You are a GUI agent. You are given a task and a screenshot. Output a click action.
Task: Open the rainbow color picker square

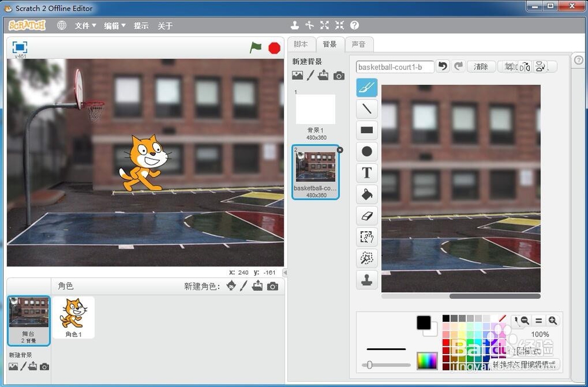pos(427,361)
